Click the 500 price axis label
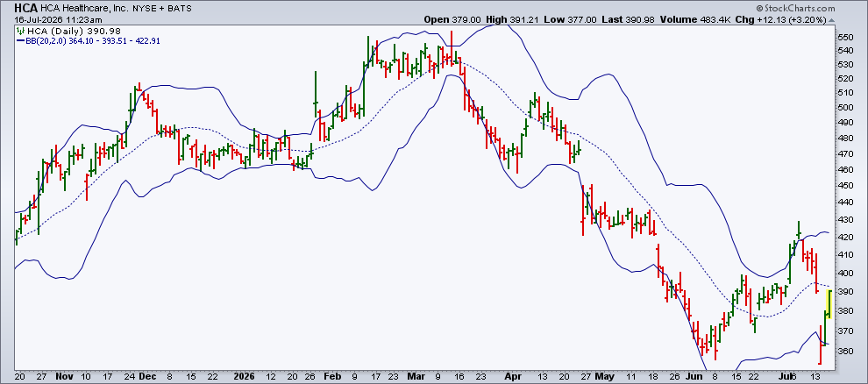 click(x=845, y=107)
